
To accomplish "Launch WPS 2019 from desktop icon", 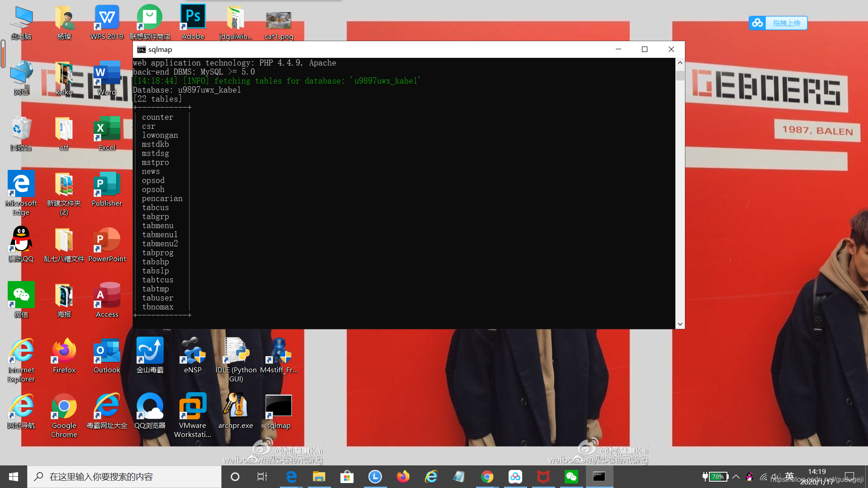I will tap(107, 21).
